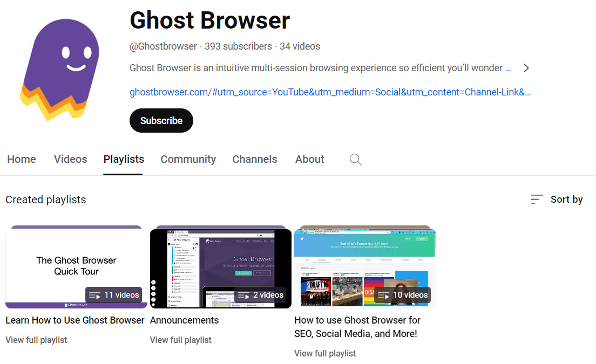This screenshot has width=596, height=364.
Task: Expand the channel description with the chevron
Action: [526, 68]
